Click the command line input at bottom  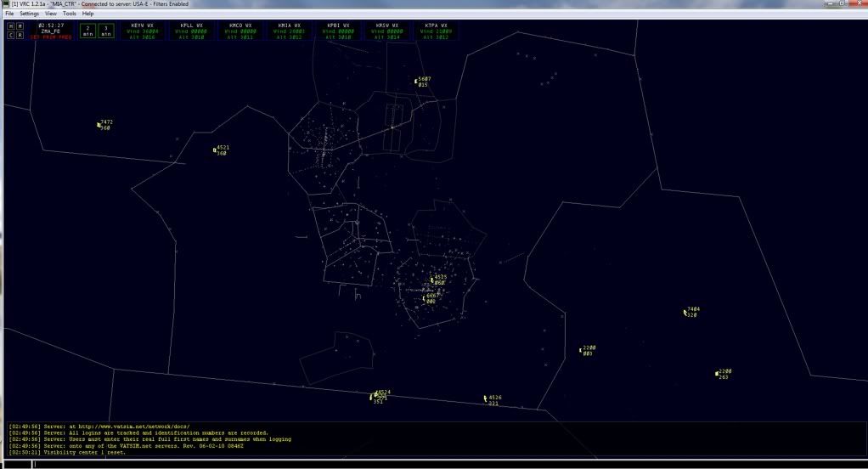point(433,463)
